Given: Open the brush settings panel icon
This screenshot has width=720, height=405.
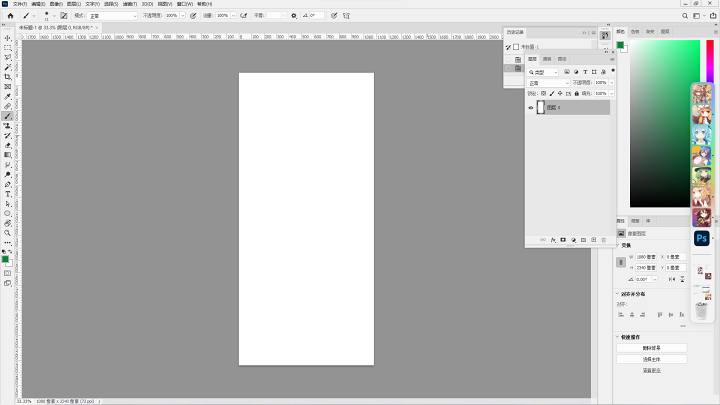Looking at the screenshot, I should tap(64, 16).
